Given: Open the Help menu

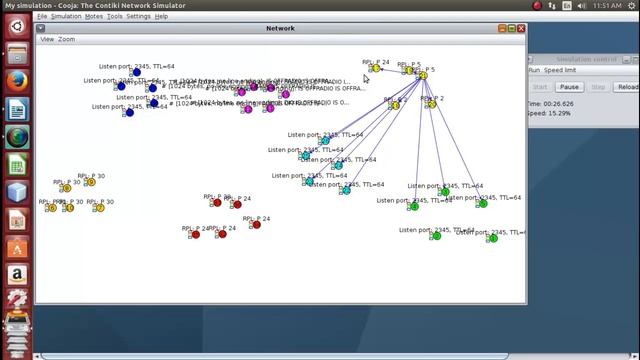Looking at the screenshot, I should pos(161,16).
